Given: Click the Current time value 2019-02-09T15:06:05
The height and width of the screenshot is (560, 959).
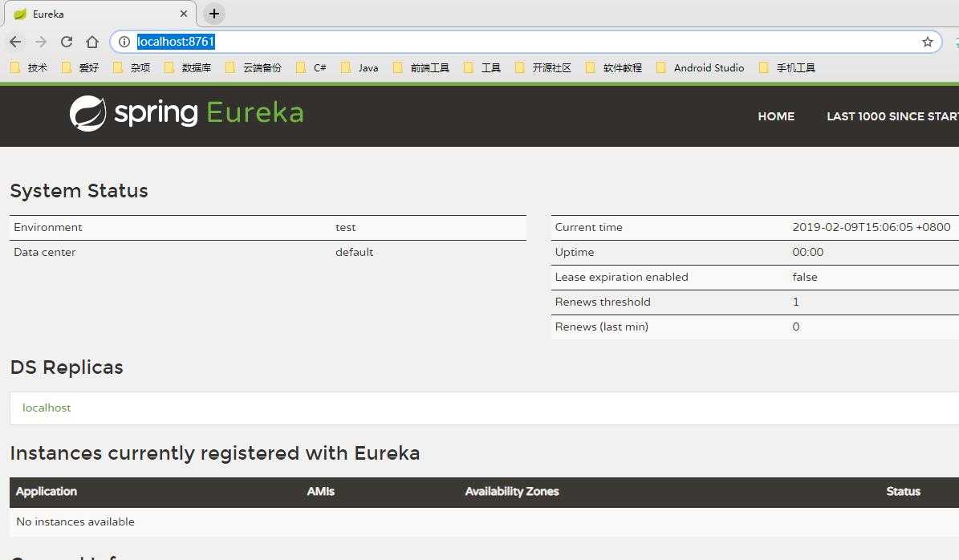Looking at the screenshot, I should [x=872, y=227].
